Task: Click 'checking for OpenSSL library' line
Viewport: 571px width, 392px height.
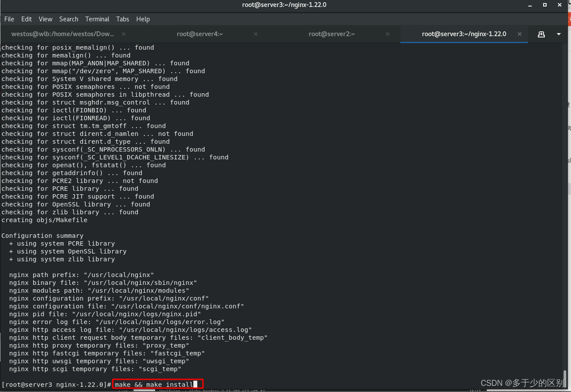Action: 76,204
